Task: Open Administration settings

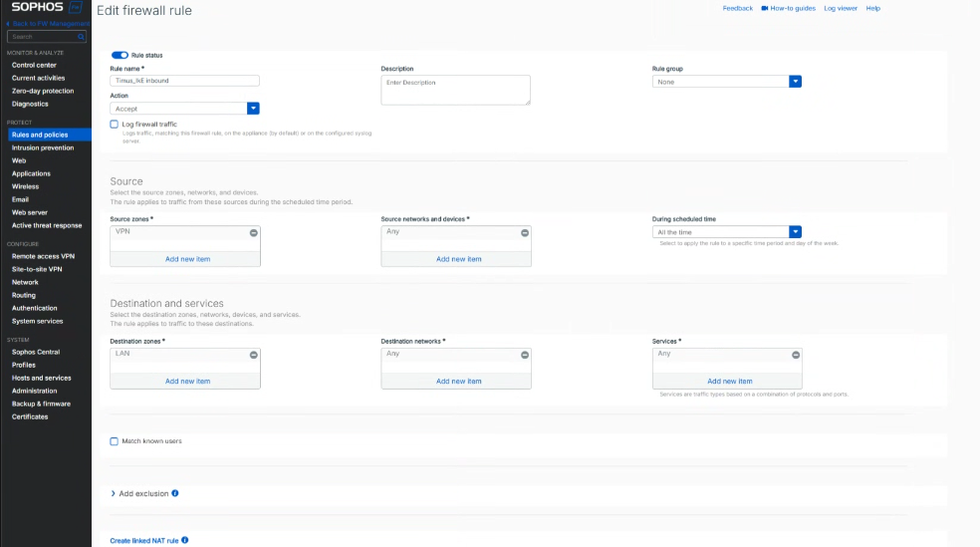Action: tap(35, 391)
